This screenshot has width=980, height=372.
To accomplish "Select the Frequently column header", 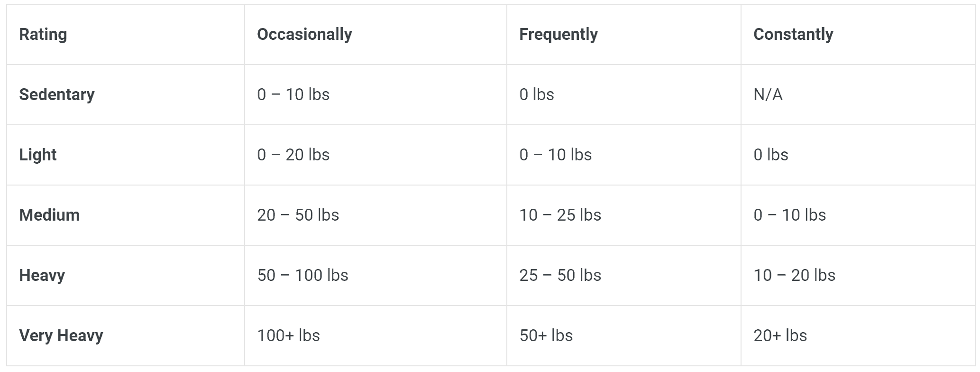I will [558, 34].
